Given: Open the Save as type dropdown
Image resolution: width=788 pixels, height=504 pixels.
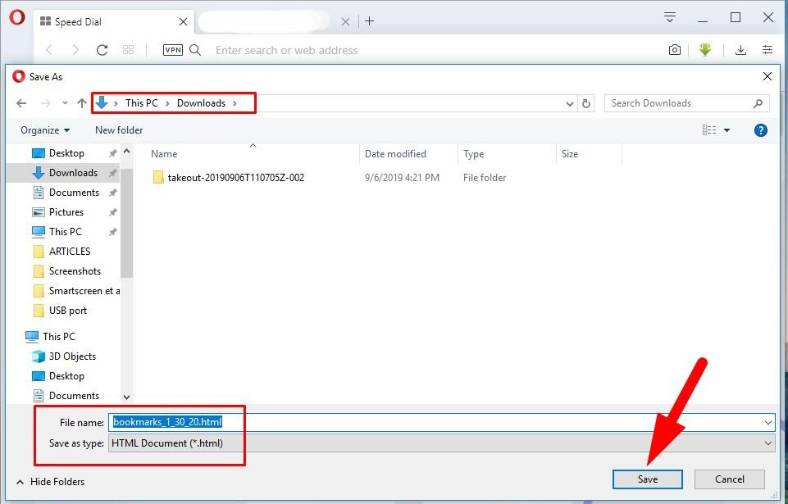Looking at the screenshot, I should (x=768, y=443).
